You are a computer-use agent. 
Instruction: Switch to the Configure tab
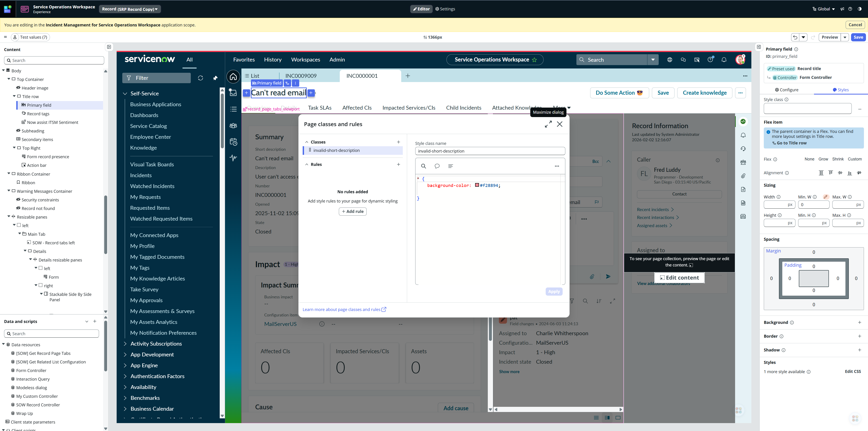pyautogui.click(x=786, y=90)
